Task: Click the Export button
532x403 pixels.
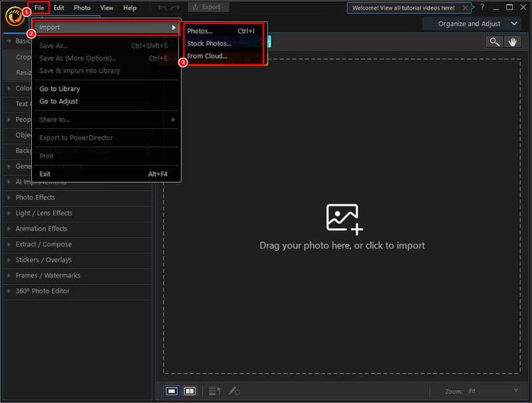Action: tap(208, 7)
